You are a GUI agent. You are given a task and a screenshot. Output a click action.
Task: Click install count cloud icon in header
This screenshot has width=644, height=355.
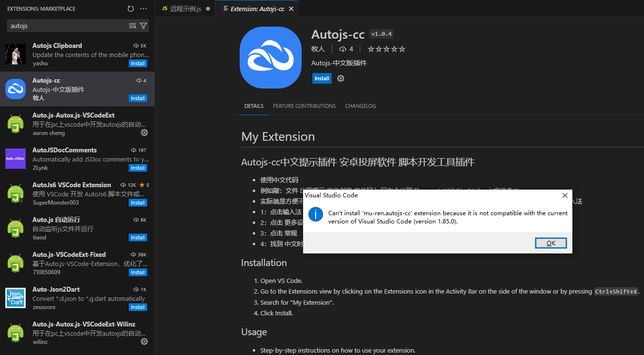[x=343, y=49]
